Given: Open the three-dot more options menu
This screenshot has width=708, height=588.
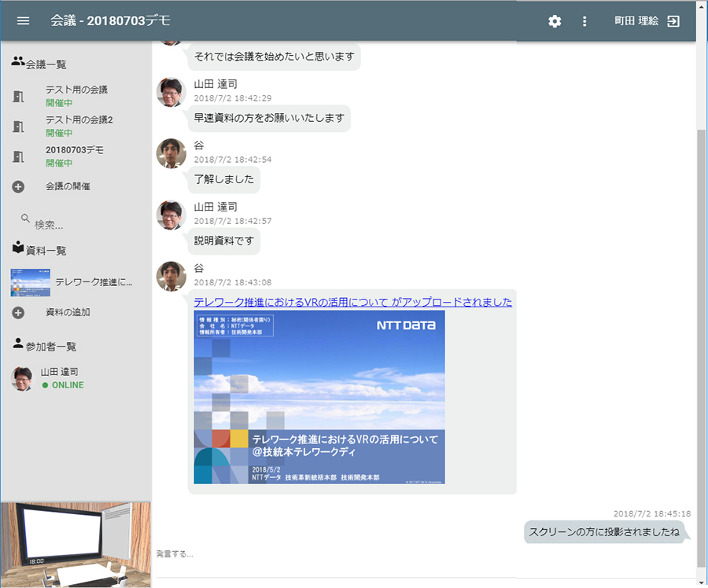Looking at the screenshot, I should 584,21.
